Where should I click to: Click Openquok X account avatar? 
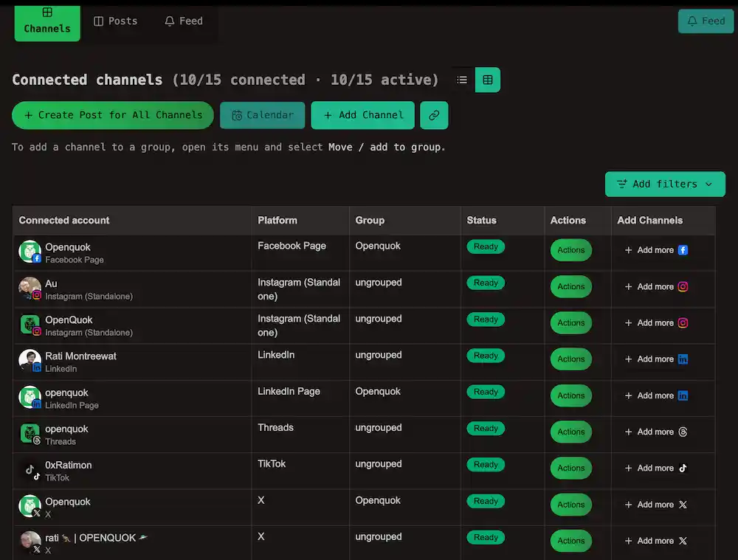30,506
